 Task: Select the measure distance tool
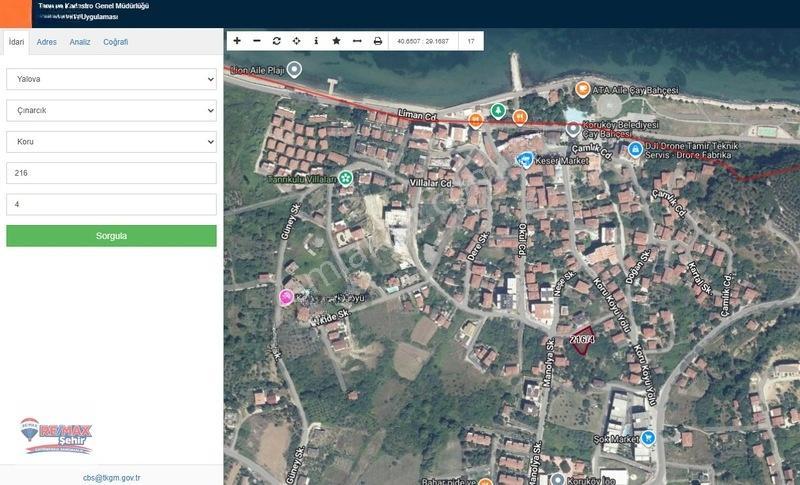pos(357,41)
